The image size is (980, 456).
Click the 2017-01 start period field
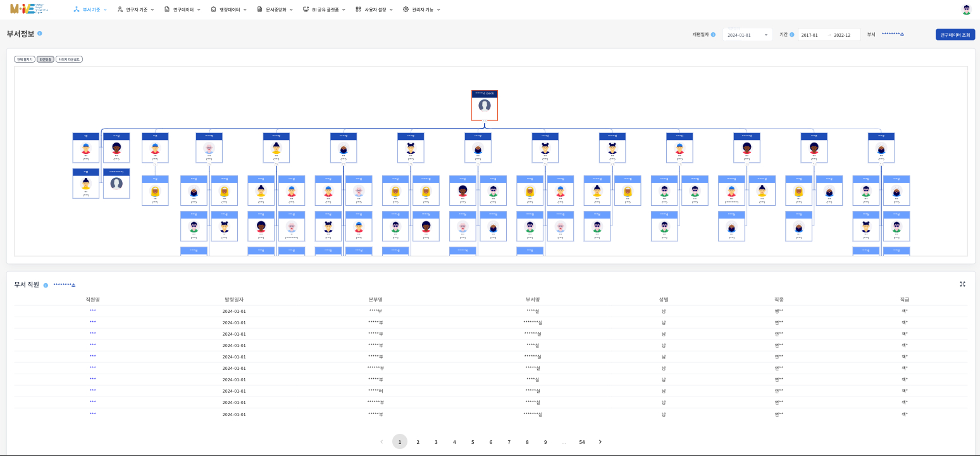[810, 35]
